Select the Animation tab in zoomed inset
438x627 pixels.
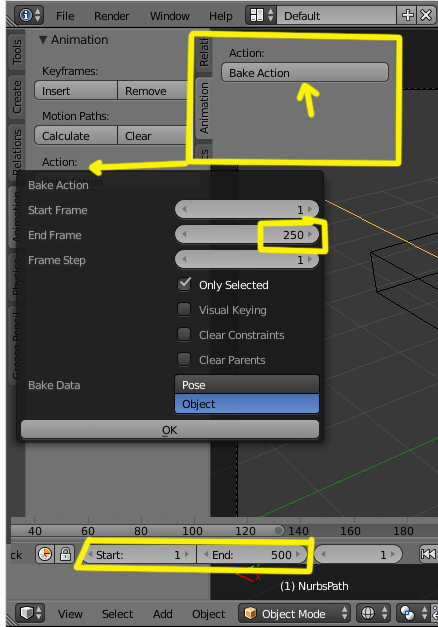(x=204, y=108)
